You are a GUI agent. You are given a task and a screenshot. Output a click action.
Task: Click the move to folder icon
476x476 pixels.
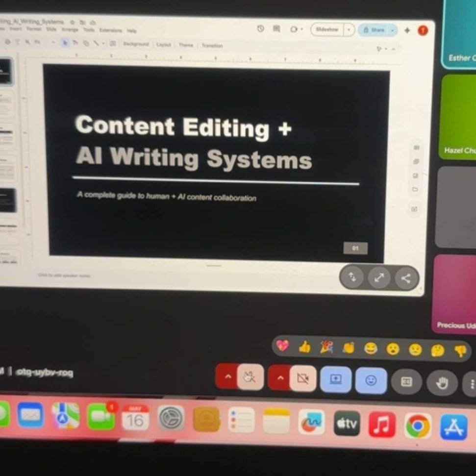point(82,22)
